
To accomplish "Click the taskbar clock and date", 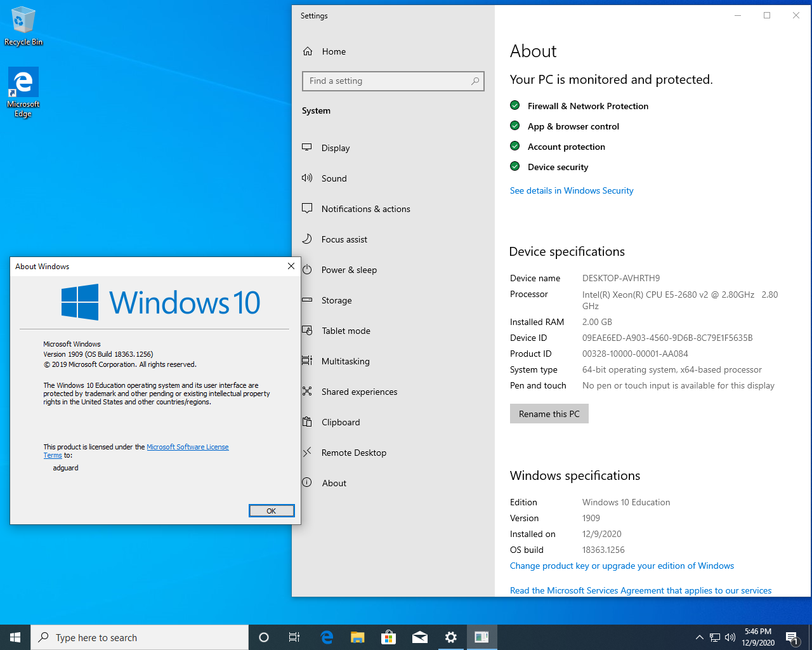I will [758, 637].
